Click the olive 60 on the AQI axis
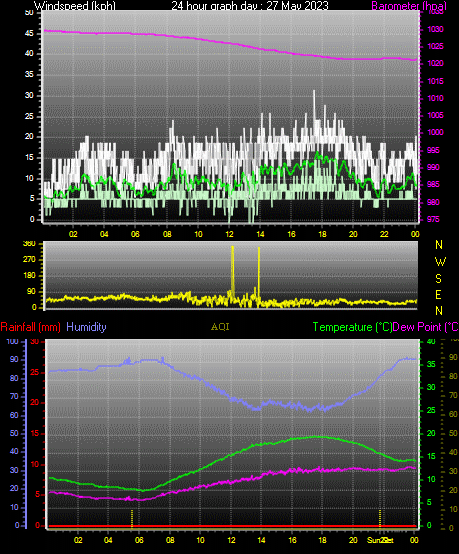459x554 pixels. point(453,414)
